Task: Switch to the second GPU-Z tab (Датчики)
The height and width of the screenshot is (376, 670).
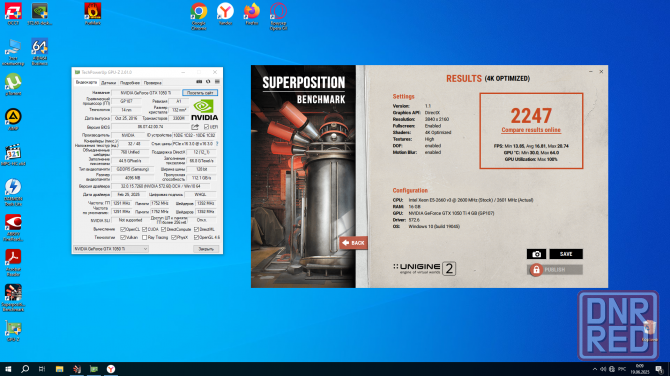Action: click(109, 83)
